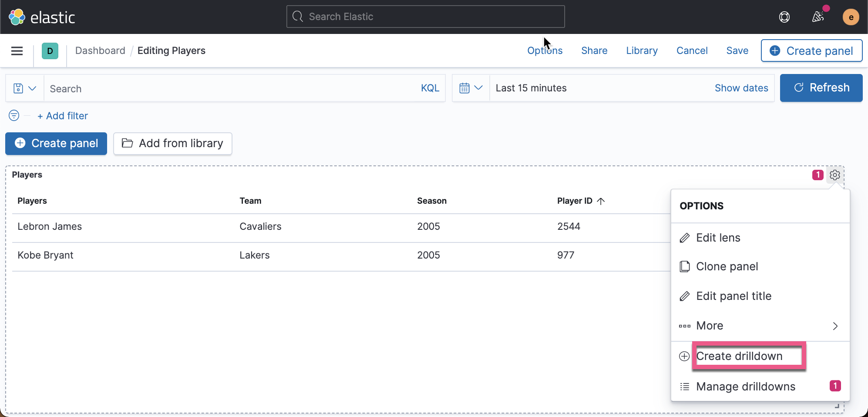Image resolution: width=868 pixels, height=417 pixels.
Task: Click the Edit panel title pencil icon
Action: click(x=684, y=296)
